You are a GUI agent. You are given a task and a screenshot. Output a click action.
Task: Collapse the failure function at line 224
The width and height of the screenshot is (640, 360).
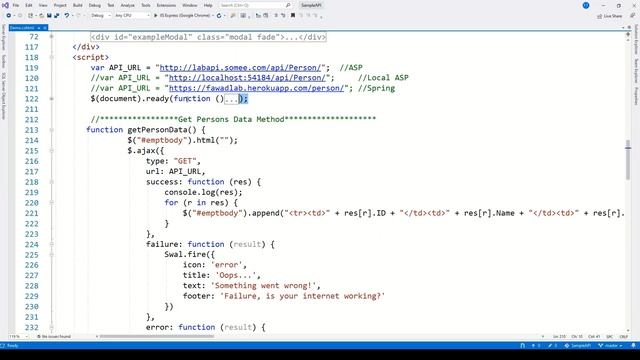coord(51,244)
